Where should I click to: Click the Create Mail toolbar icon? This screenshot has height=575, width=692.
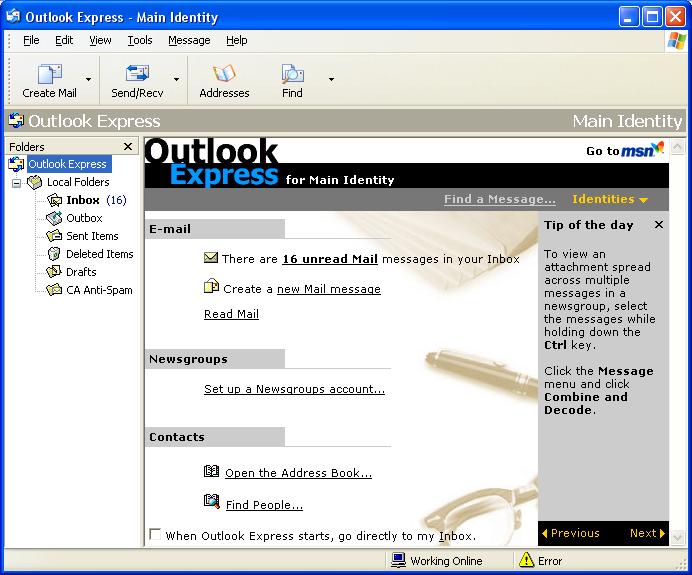click(x=49, y=73)
